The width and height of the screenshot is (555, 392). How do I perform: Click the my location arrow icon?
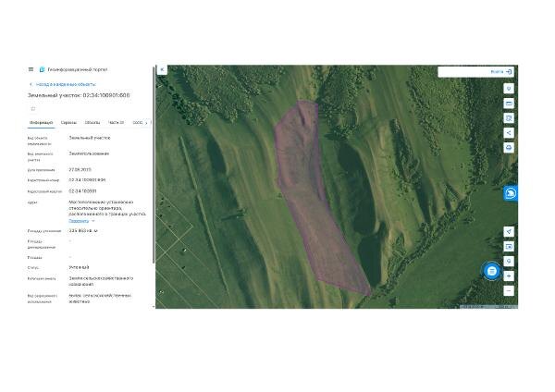point(509,232)
